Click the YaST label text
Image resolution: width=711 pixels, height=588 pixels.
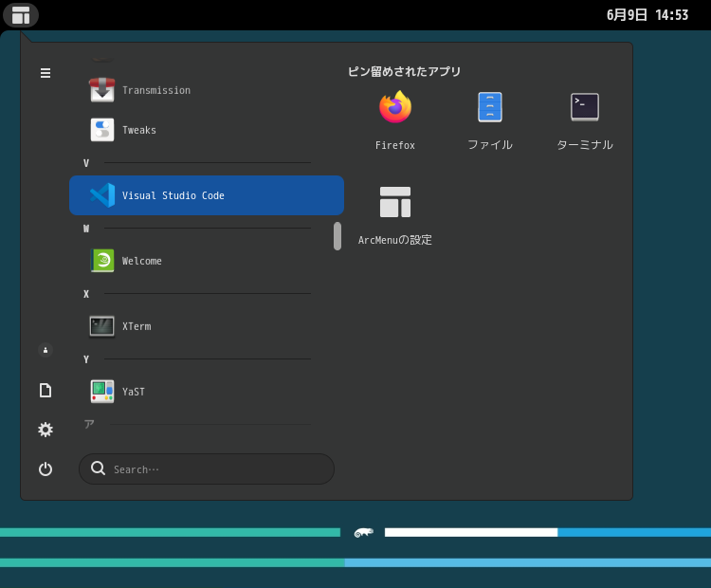pyautogui.click(x=134, y=392)
